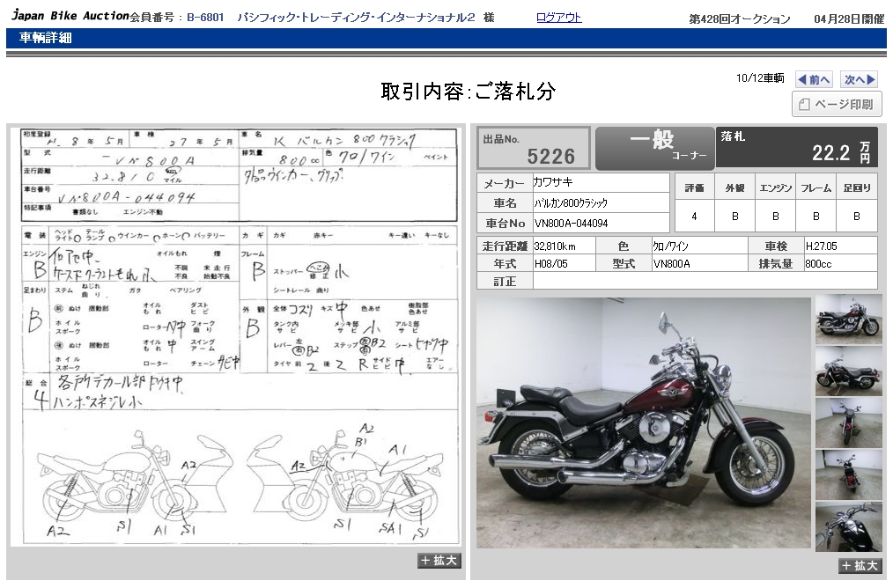Click the chassis number VN800A-044094 cell
This screenshot has height=588, width=893.
601,223
